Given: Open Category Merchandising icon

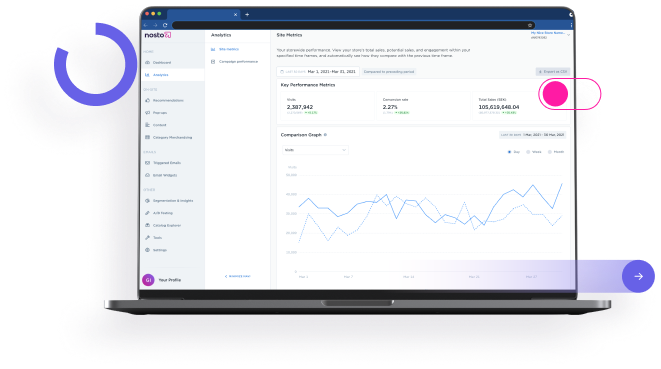Looking at the screenshot, I should [x=148, y=137].
